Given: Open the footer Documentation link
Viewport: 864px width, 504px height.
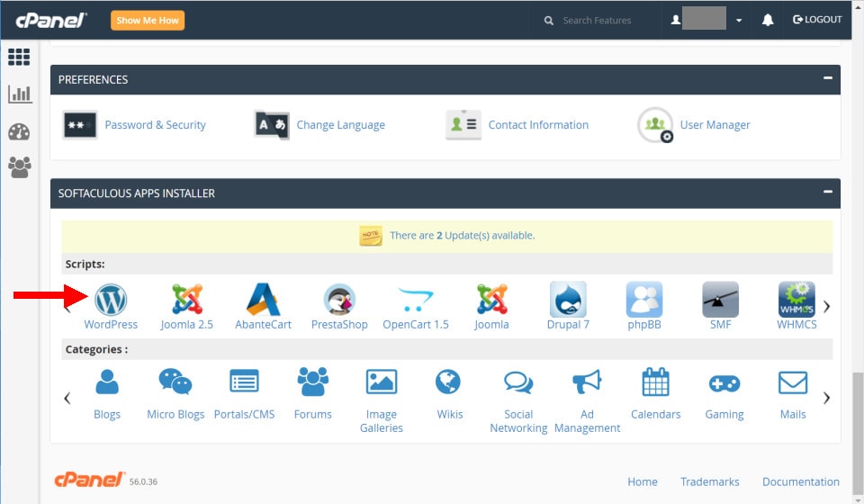Looking at the screenshot, I should coord(801,482).
